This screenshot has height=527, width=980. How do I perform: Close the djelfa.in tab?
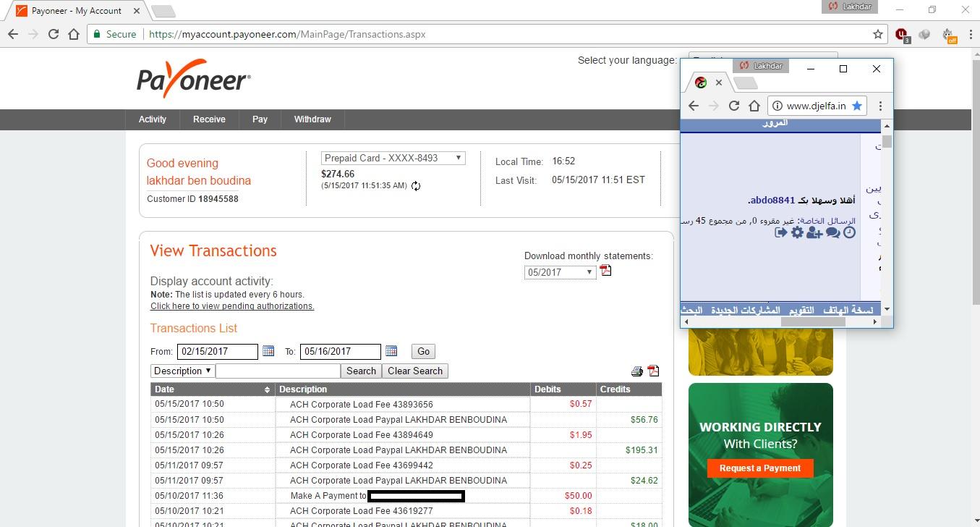click(x=718, y=83)
